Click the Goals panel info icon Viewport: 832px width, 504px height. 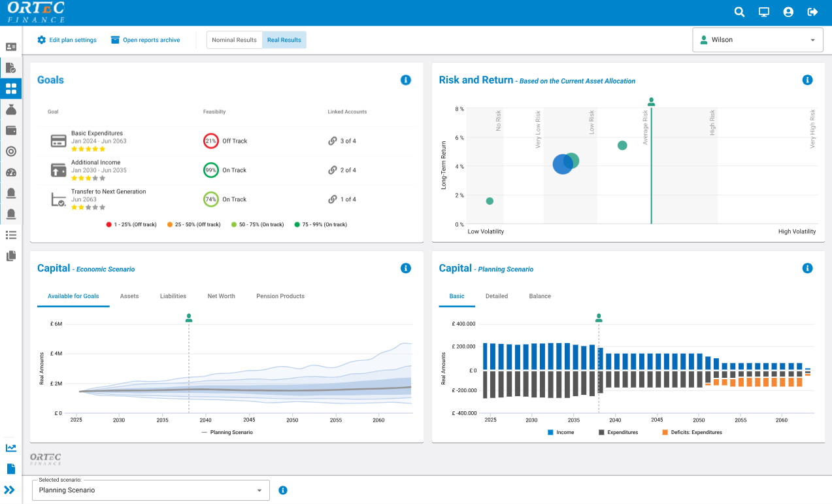[406, 80]
